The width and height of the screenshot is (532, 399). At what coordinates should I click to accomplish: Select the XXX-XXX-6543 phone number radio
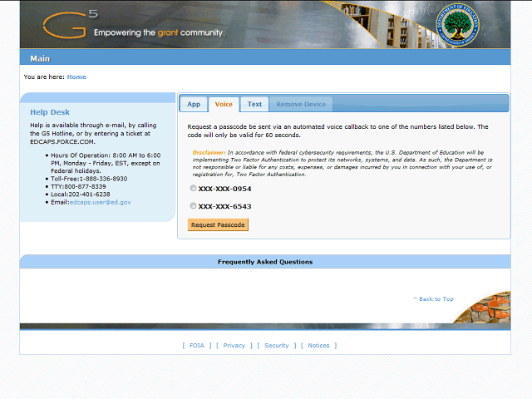tap(193, 206)
